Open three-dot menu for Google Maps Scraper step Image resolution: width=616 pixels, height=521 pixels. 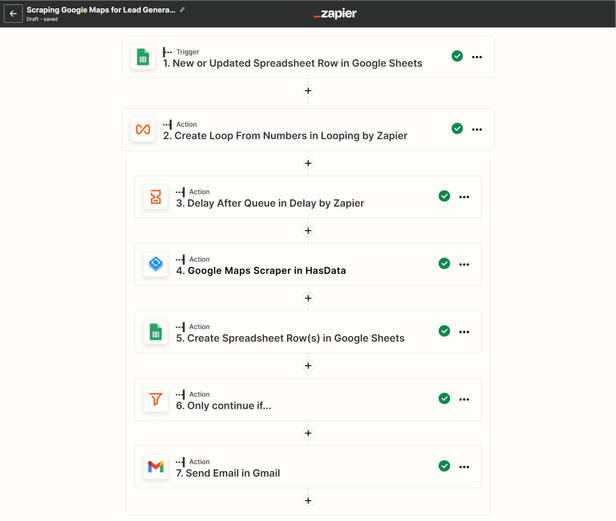(464, 264)
